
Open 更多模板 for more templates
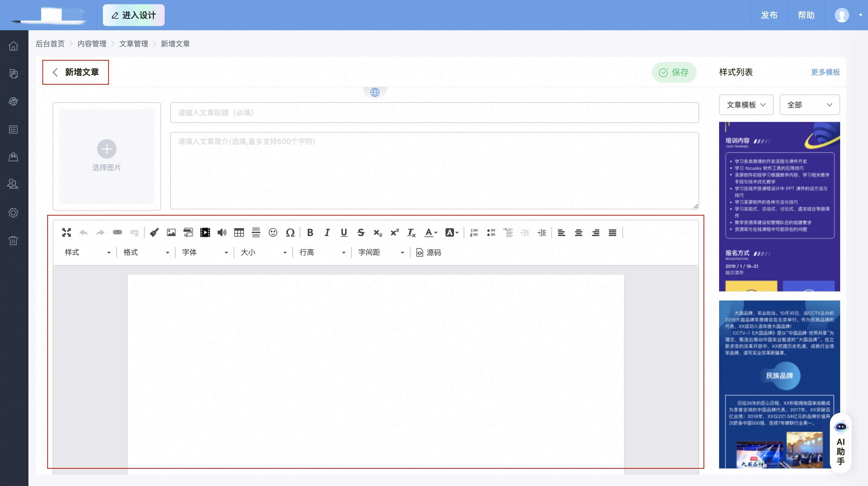(x=825, y=72)
